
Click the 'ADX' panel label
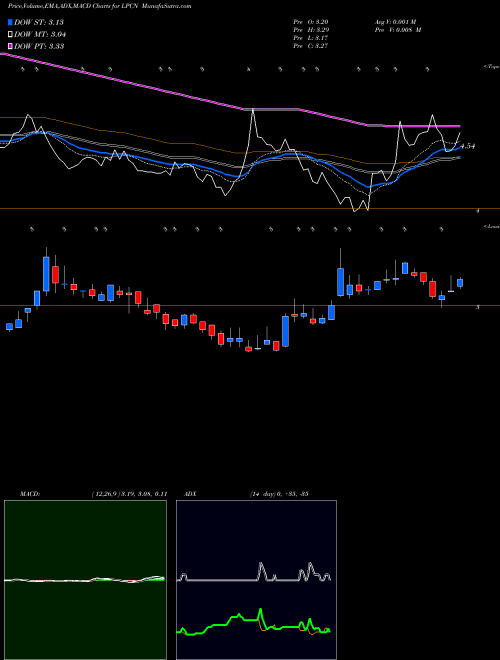click(190, 494)
